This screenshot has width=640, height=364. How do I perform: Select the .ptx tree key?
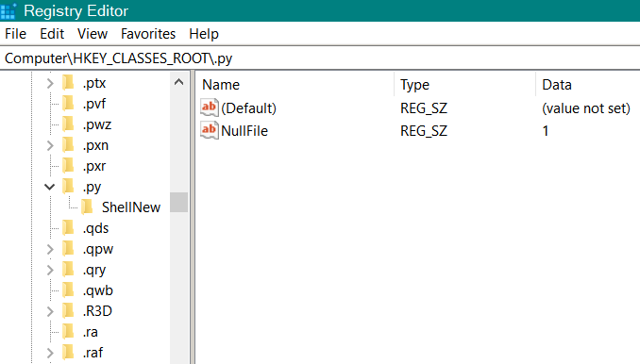point(94,83)
